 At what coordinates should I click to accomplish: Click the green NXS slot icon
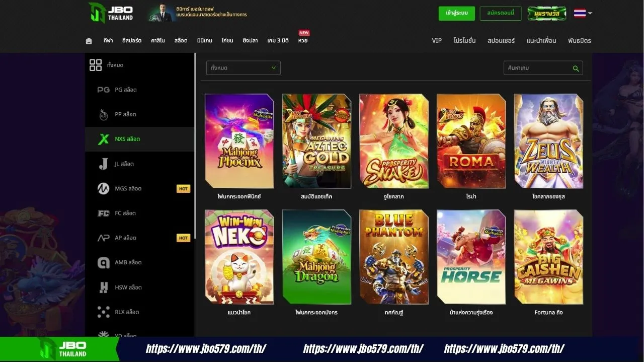[103, 139]
